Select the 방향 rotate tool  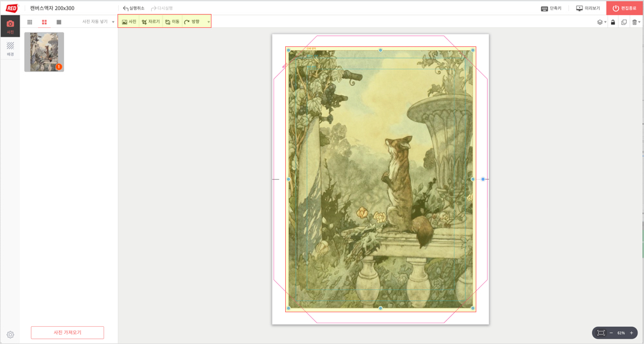192,22
